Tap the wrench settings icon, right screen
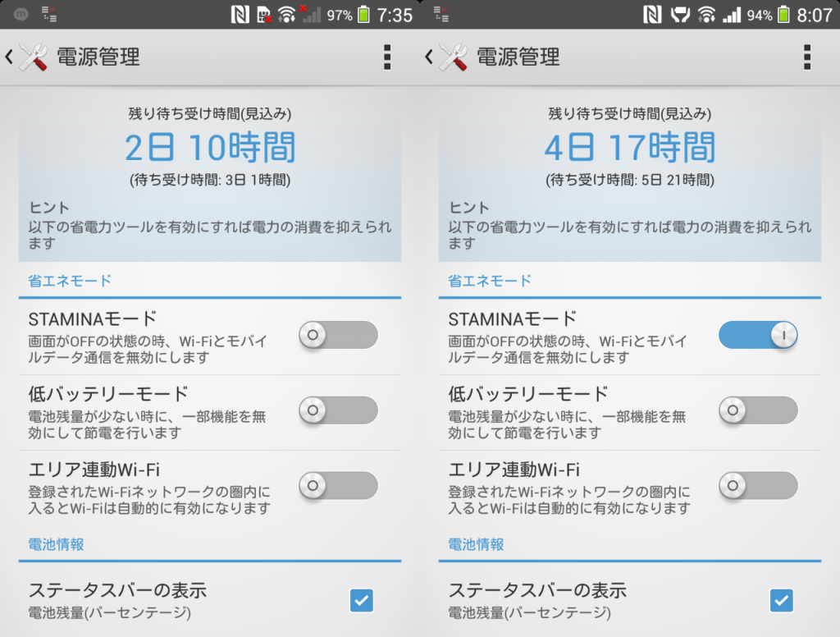Image resolution: width=840 pixels, height=637 pixels. coord(453,57)
